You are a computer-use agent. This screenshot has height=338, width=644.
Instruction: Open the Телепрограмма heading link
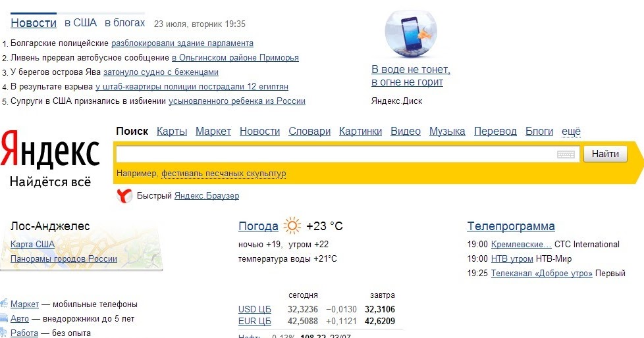click(511, 226)
